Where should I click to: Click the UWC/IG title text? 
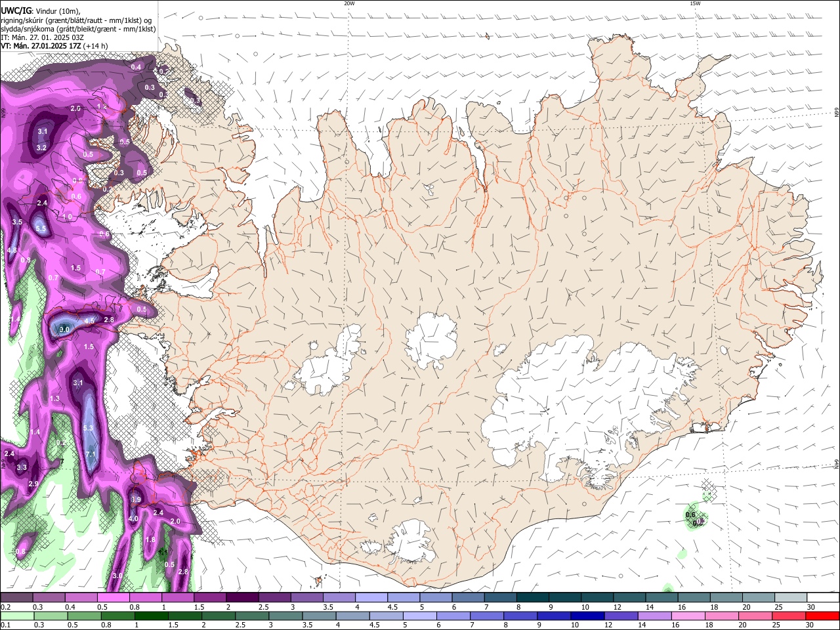tap(16, 10)
